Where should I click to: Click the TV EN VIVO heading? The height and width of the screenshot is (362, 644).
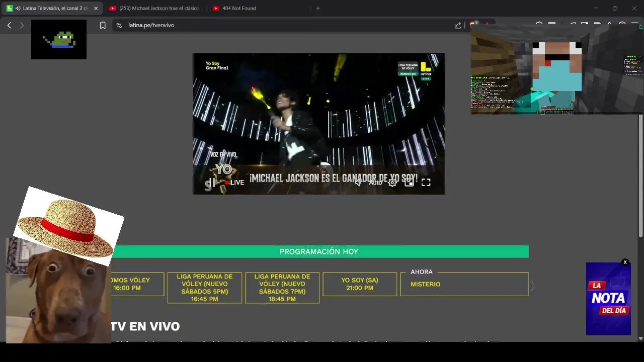click(145, 326)
